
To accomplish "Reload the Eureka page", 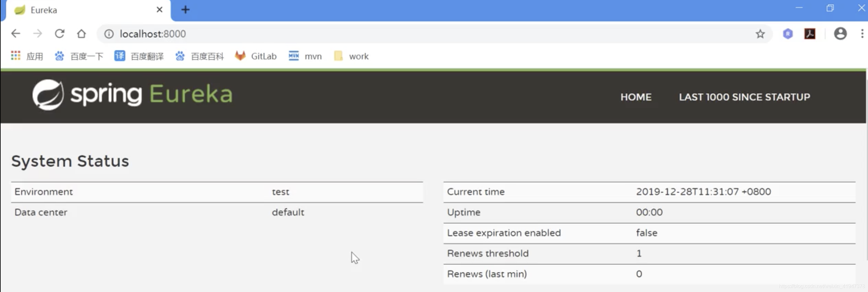I will 60,34.
